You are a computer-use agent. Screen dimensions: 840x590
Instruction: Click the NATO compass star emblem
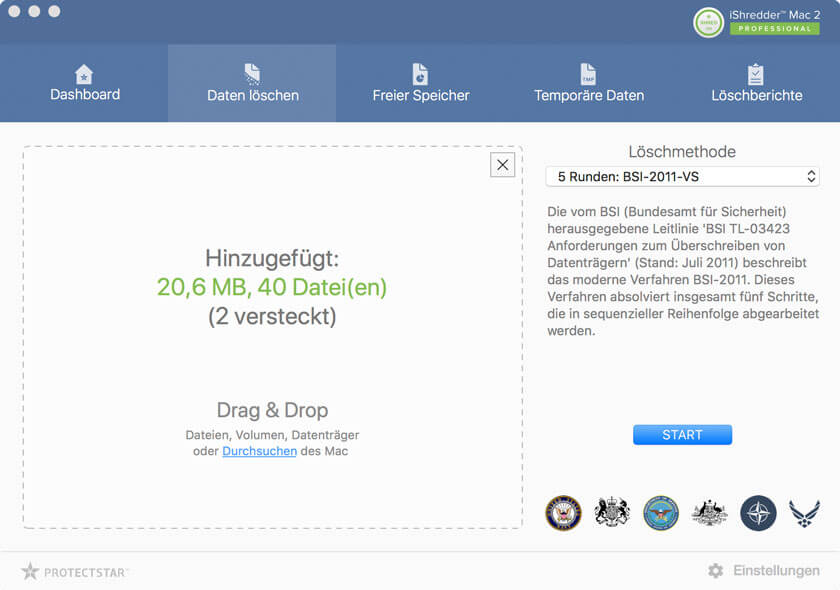pyautogui.click(x=758, y=513)
